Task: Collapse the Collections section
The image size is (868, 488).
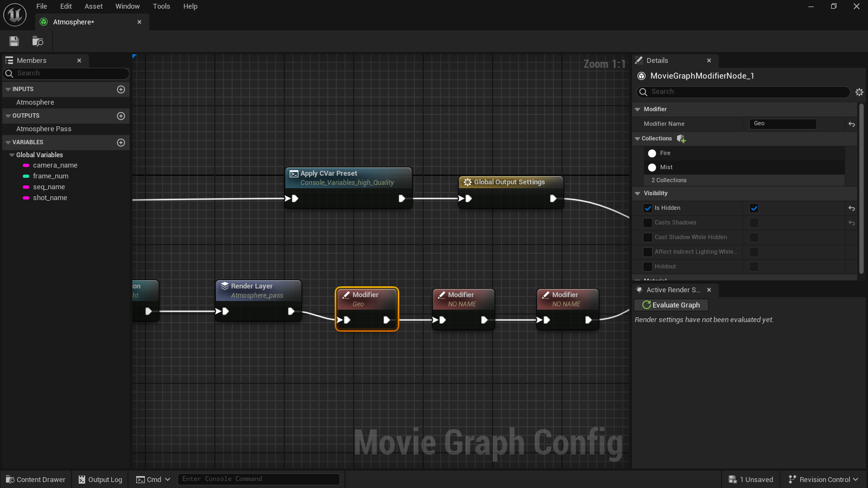Action: tap(637, 139)
